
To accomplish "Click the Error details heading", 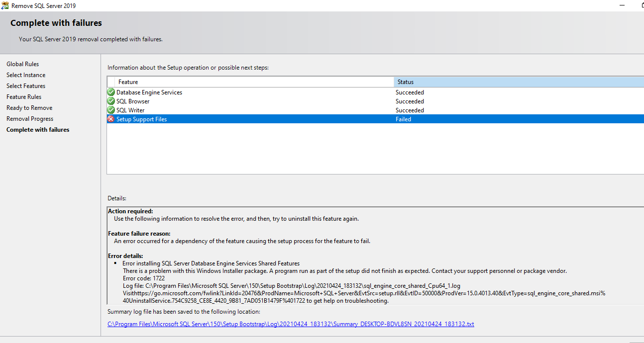I will (125, 256).
